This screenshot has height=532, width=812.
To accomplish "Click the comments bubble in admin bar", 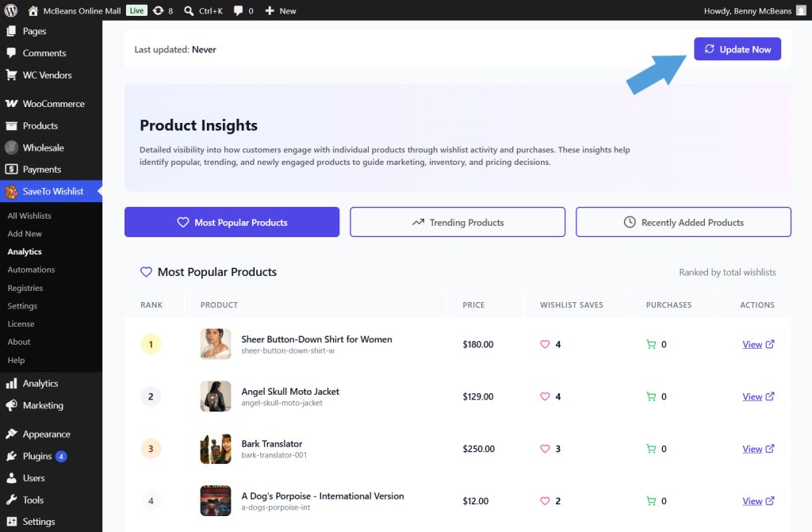I will pos(238,10).
